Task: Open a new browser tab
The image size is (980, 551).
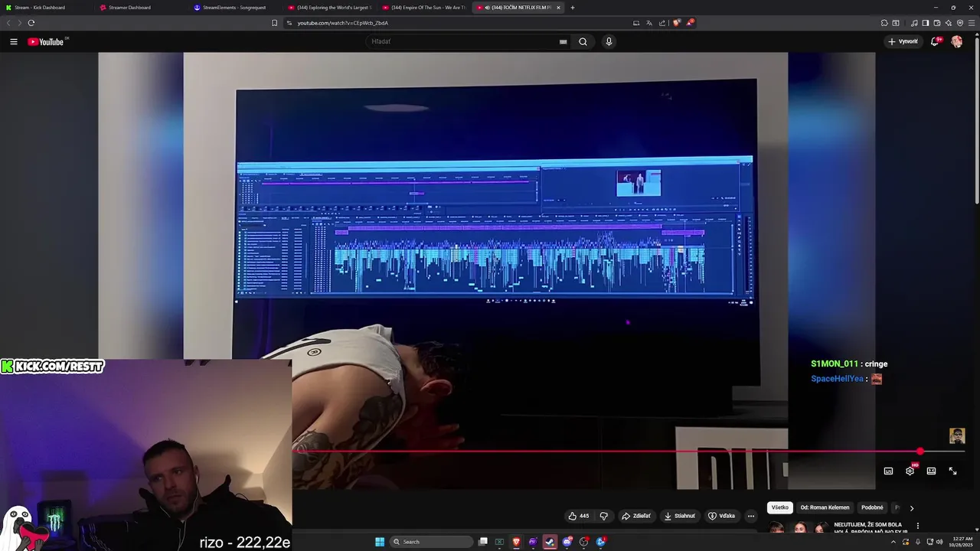Action: [x=573, y=8]
